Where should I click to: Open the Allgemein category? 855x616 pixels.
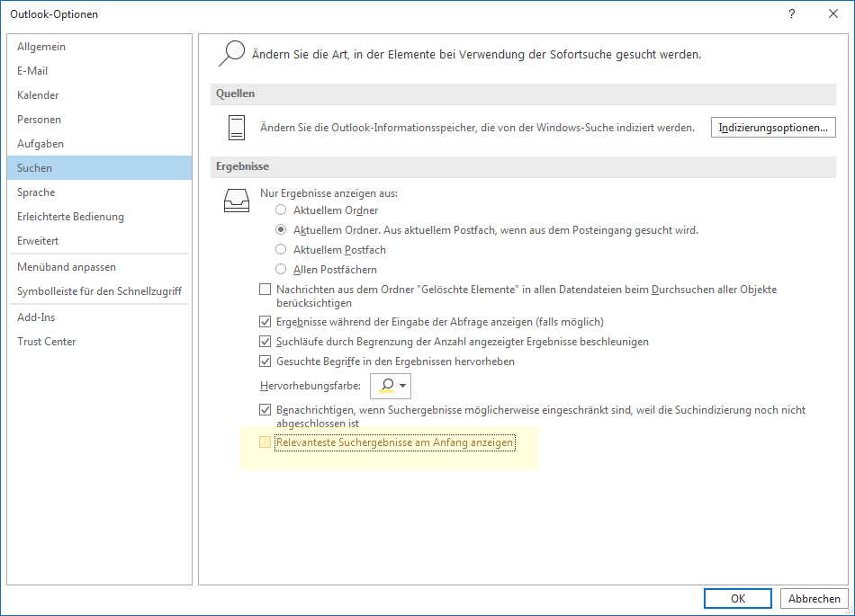coord(100,47)
